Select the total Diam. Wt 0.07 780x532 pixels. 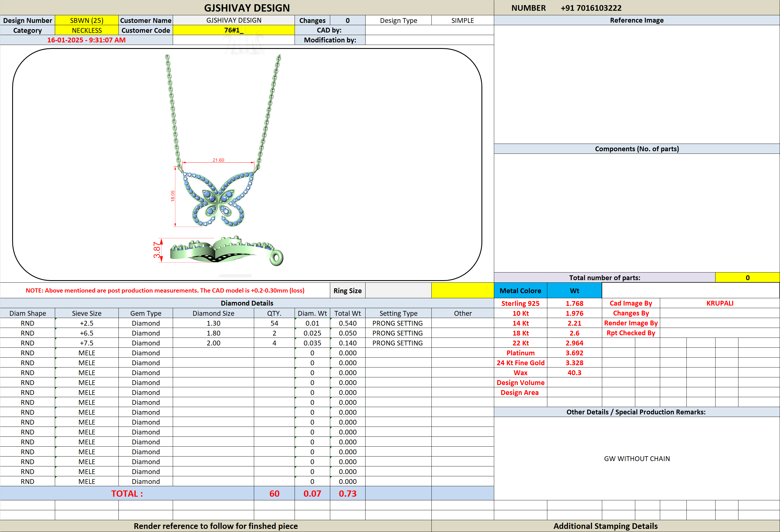(312, 493)
